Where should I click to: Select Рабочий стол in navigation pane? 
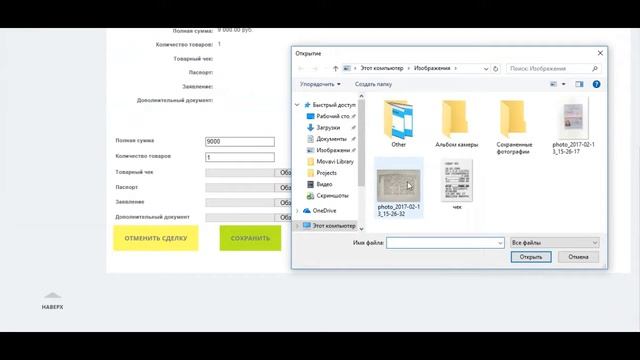click(x=331, y=116)
